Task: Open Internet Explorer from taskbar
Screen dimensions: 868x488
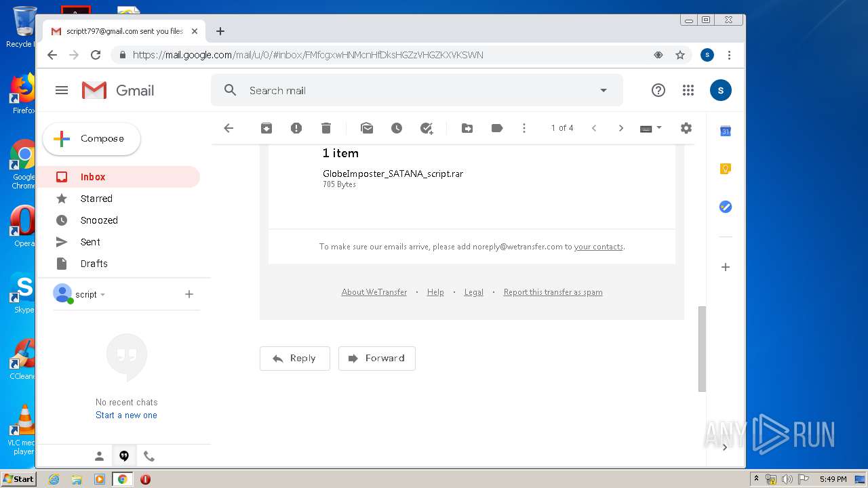Action: coord(54,479)
